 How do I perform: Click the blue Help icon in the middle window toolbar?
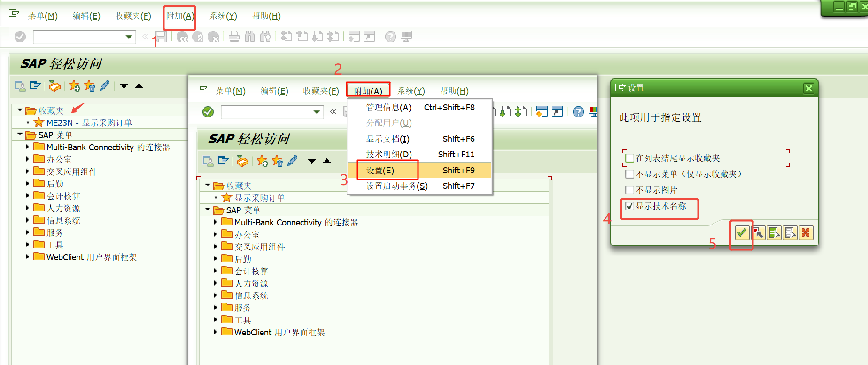point(578,112)
